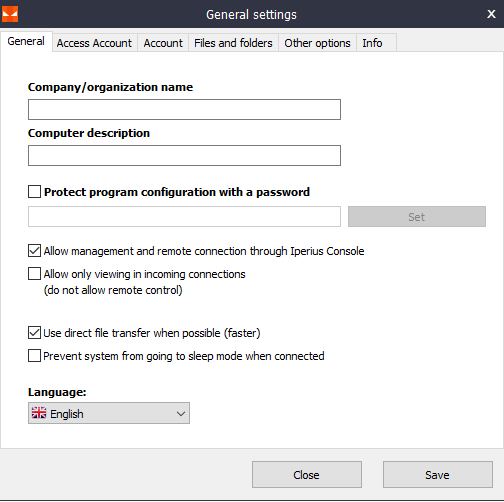The width and height of the screenshot is (504, 502).
Task: Check Prevent system from going to sleep mode
Action: coord(34,356)
